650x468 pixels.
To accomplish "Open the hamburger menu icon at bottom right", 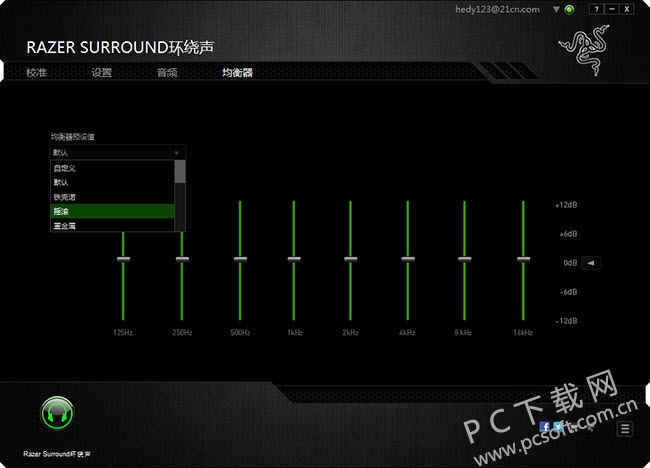I will click(625, 429).
